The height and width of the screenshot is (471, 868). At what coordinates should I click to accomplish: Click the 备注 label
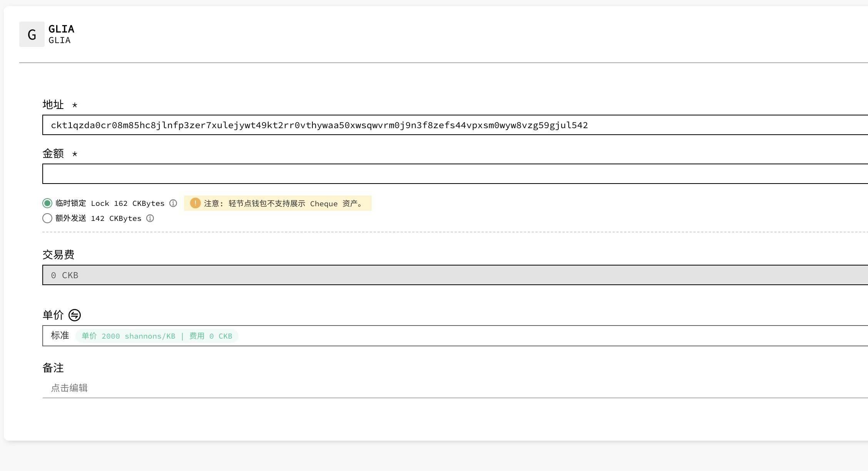(53, 368)
